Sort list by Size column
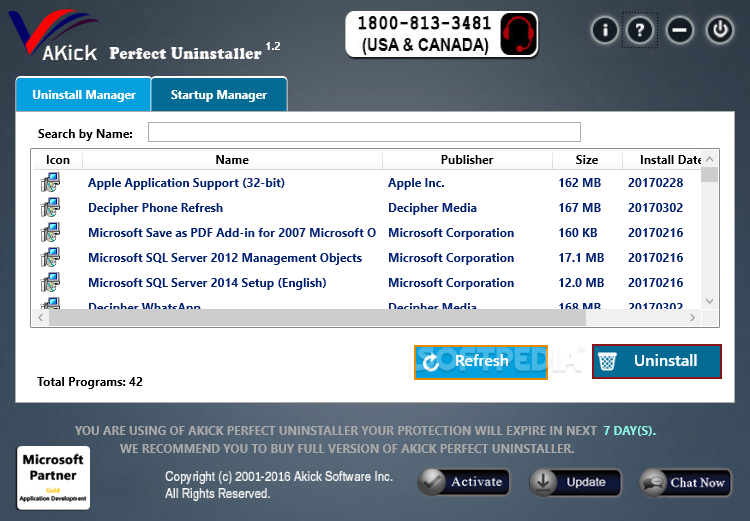This screenshot has width=750, height=521. tap(587, 160)
